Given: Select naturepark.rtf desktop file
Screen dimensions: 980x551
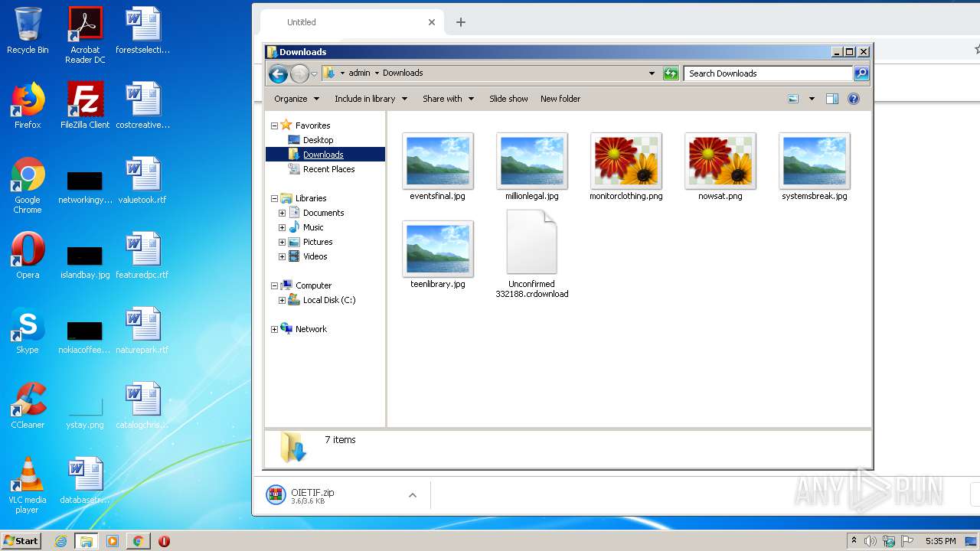Looking at the screenshot, I should (x=142, y=331).
